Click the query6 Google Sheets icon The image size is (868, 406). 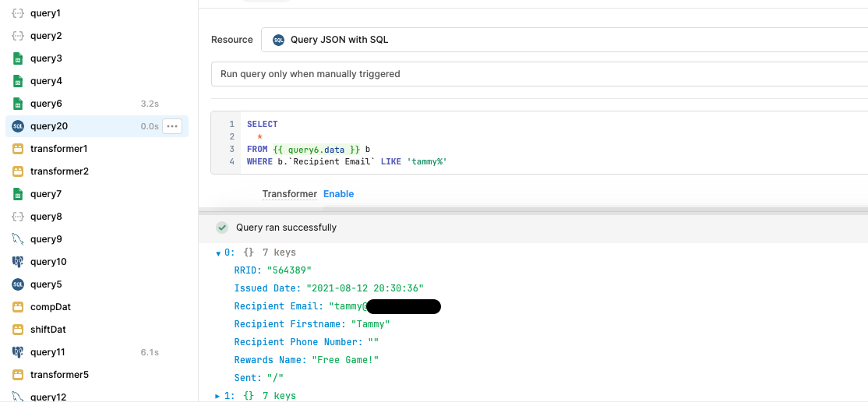[x=18, y=104]
